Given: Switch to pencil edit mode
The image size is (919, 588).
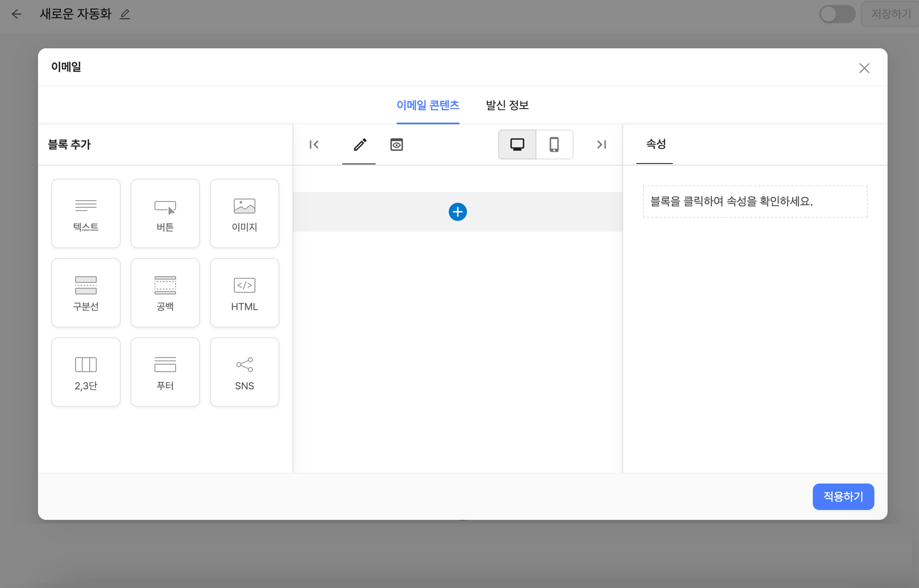Looking at the screenshot, I should [360, 145].
